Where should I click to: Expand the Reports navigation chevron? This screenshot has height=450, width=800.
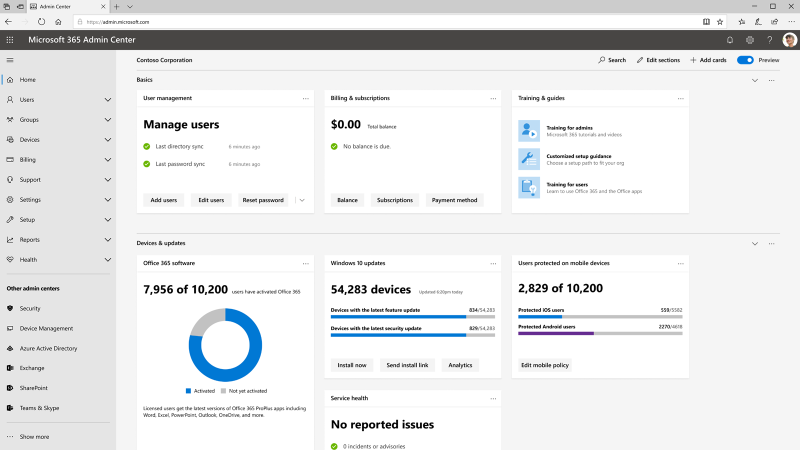[108, 240]
